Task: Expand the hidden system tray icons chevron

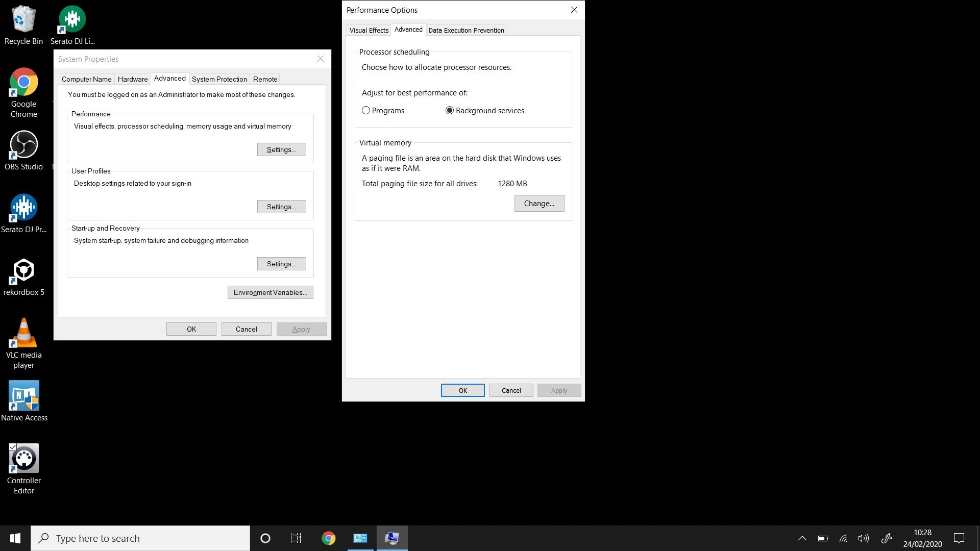Action: pyautogui.click(x=802, y=538)
